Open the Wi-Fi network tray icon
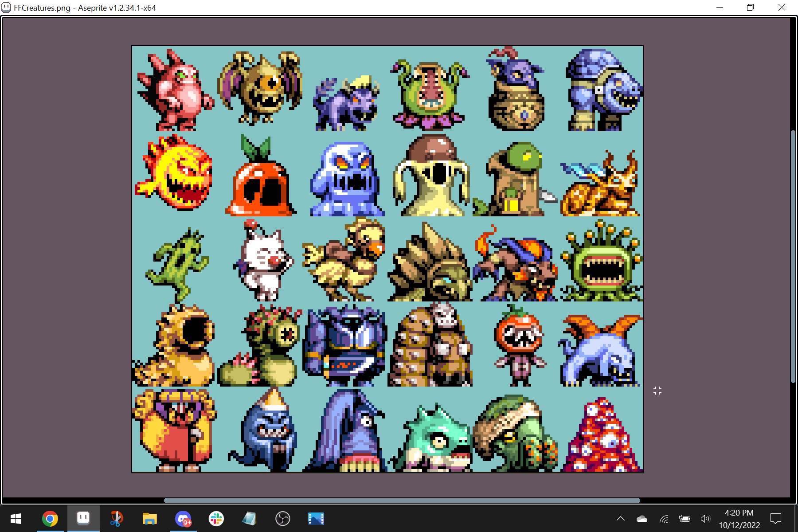The width and height of the screenshot is (798, 532). [x=664, y=519]
